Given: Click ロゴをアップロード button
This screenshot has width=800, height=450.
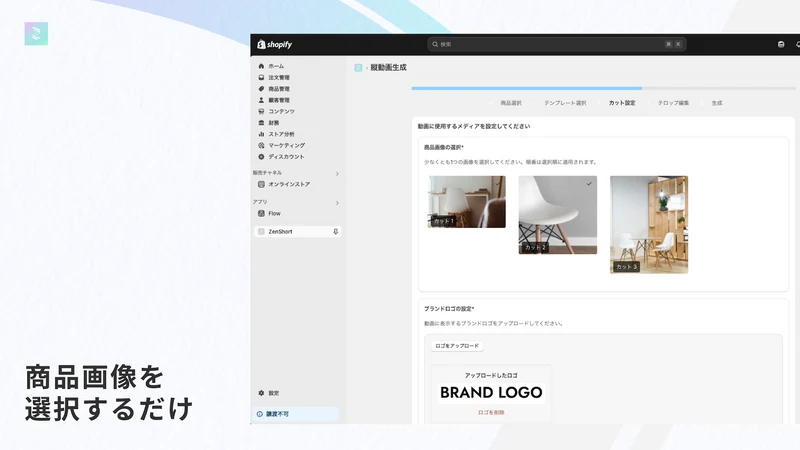Looking at the screenshot, I should (457, 346).
